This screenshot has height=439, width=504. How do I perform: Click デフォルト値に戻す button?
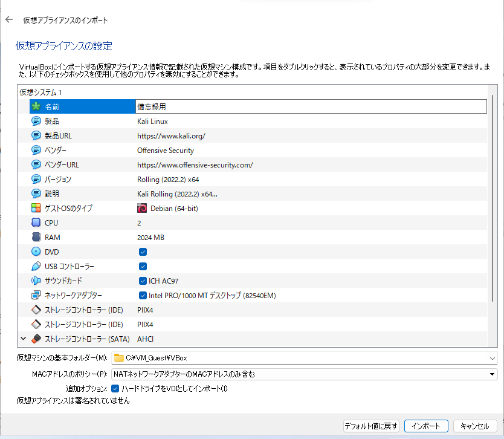(371, 426)
